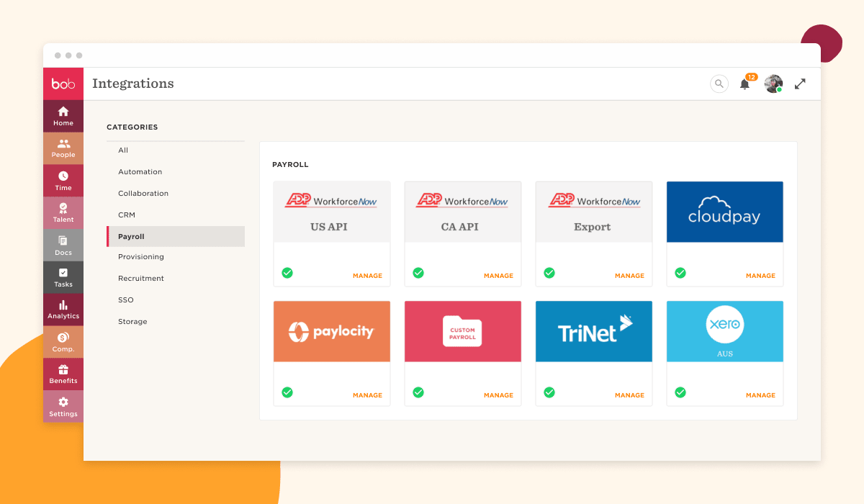Click Manage on cloudpay card

(x=760, y=276)
